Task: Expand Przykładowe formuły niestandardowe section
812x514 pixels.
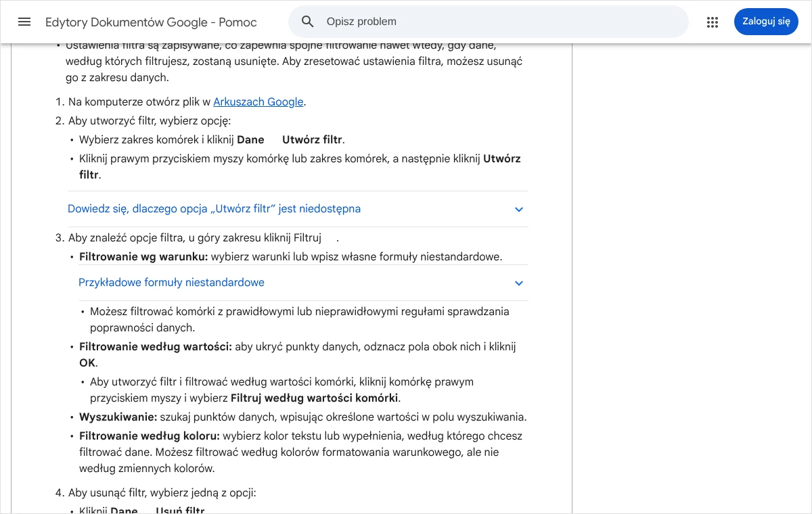Action: tap(303, 283)
